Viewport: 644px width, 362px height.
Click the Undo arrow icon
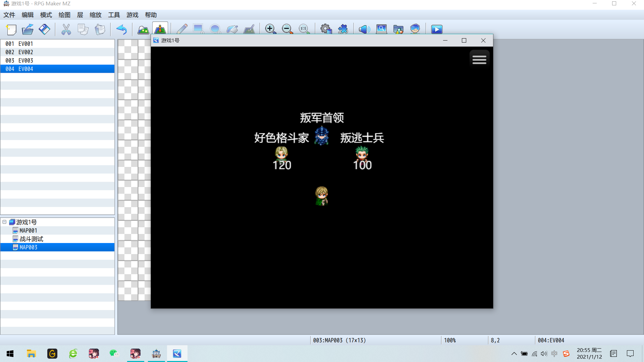121,29
